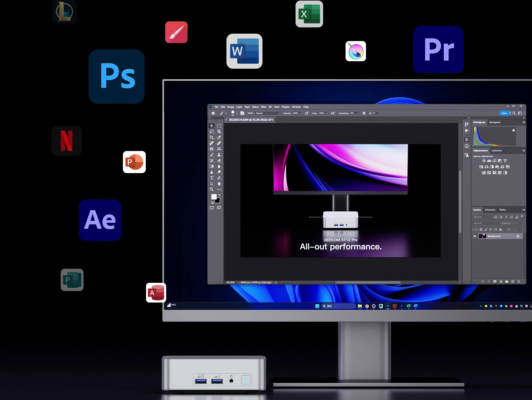The width and height of the screenshot is (532, 400).
Task: Close the DSC00579.ARW document tab
Action: [227, 120]
